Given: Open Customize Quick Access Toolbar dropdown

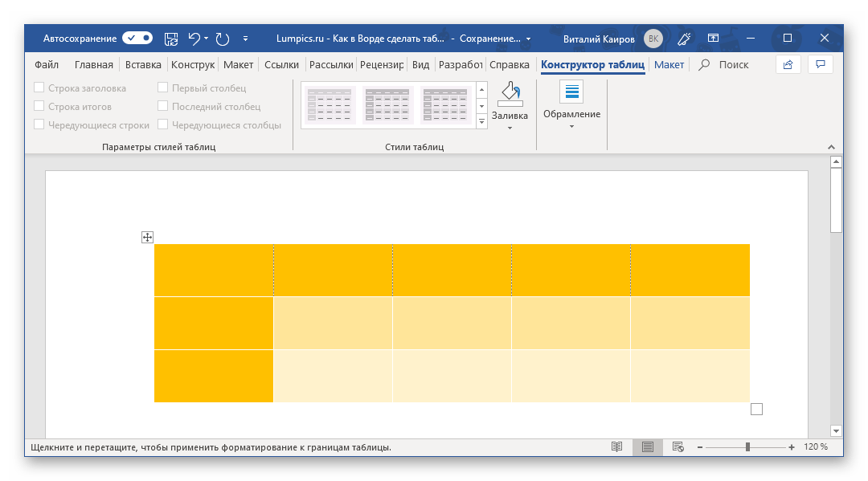Looking at the screenshot, I should tap(245, 38).
